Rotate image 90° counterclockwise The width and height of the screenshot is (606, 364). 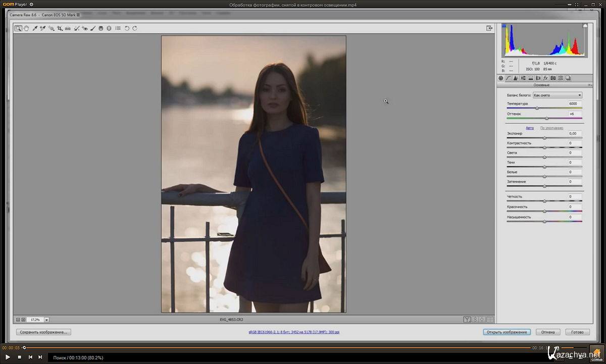[127, 28]
